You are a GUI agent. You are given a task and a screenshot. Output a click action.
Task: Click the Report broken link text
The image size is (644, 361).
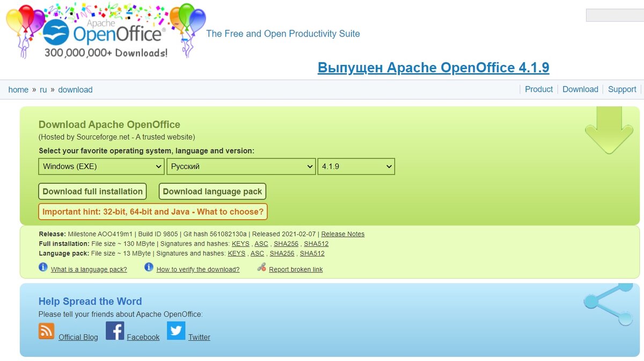pos(296,270)
